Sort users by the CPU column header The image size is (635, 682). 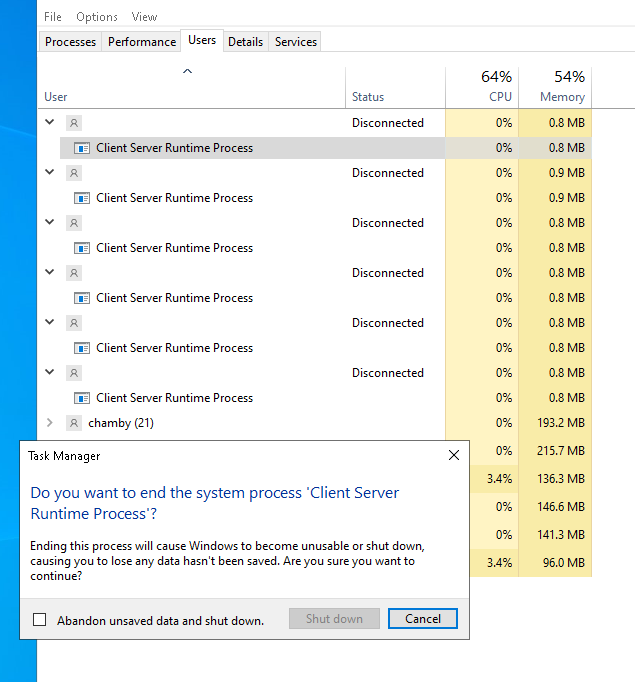(x=500, y=97)
